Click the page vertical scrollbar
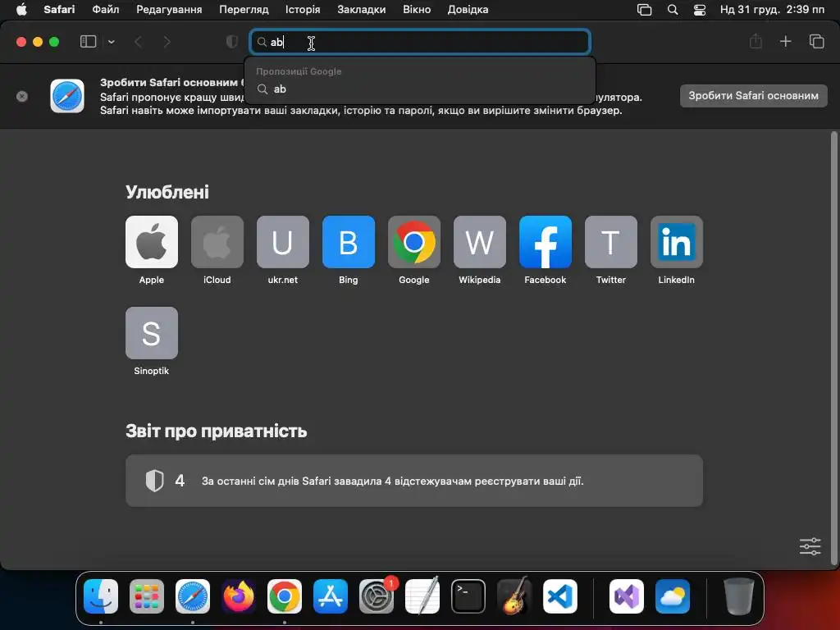 [x=833, y=348]
